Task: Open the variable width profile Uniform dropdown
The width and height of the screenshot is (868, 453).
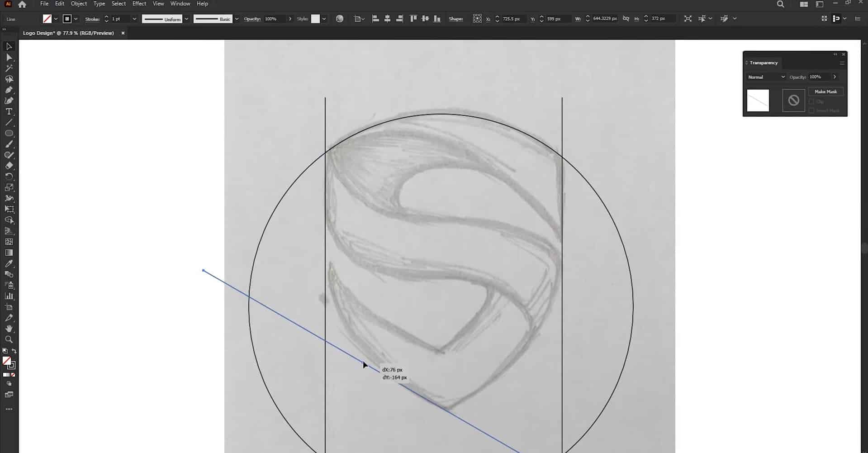Action: coord(186,19)
